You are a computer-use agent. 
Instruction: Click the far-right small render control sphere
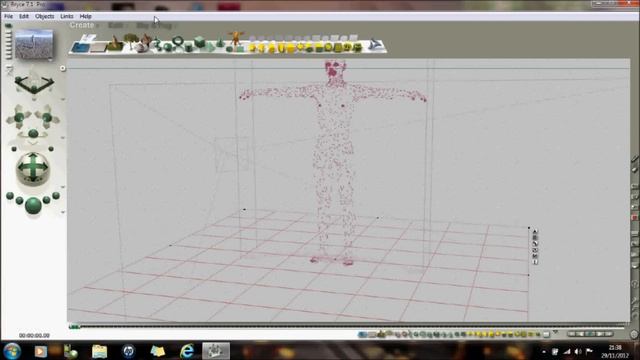pos(56,196)
